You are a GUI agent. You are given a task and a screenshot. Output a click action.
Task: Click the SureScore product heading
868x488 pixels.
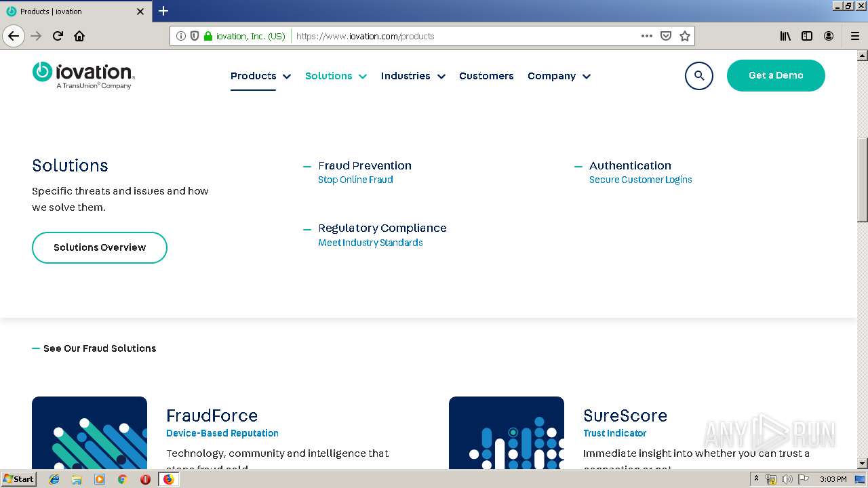pos(625,415)
